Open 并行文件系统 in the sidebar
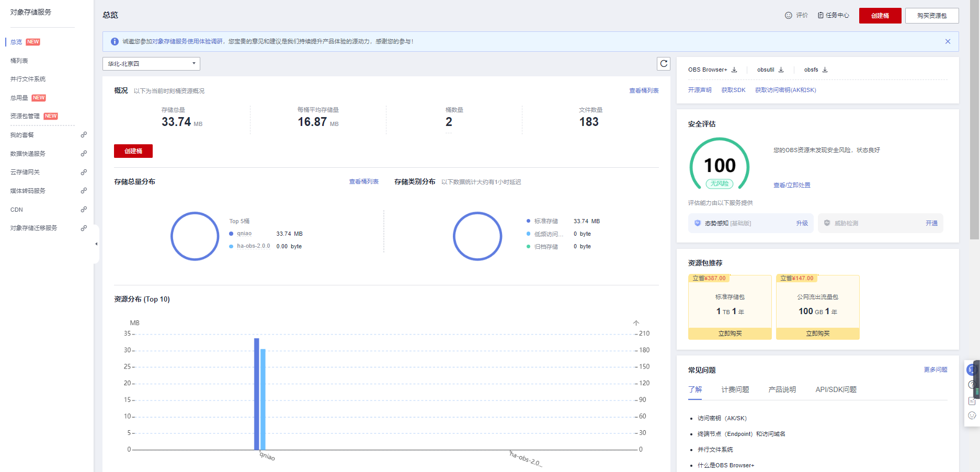Image resolution: width=980 pixels, height=472 pixels. pos(28,79)
